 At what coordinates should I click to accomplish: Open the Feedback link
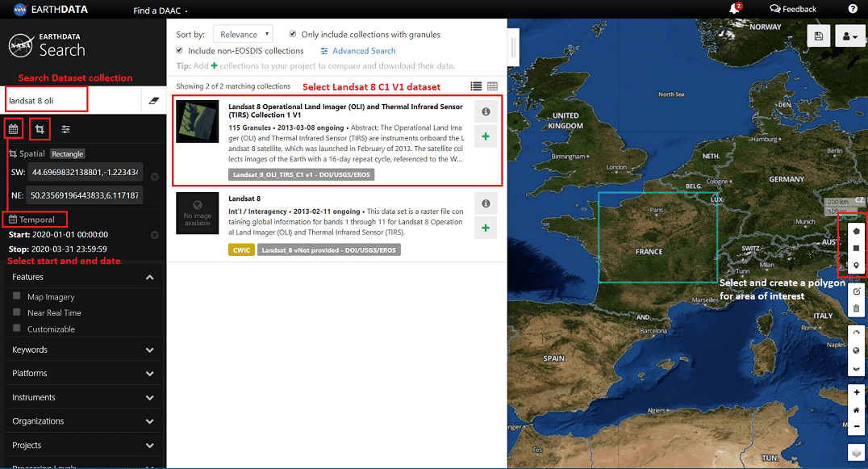[x=793, y=9]
